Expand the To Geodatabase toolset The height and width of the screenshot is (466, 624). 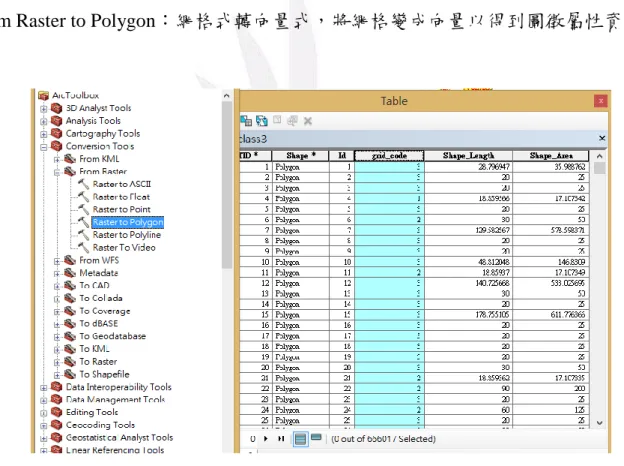pos(57,337)
